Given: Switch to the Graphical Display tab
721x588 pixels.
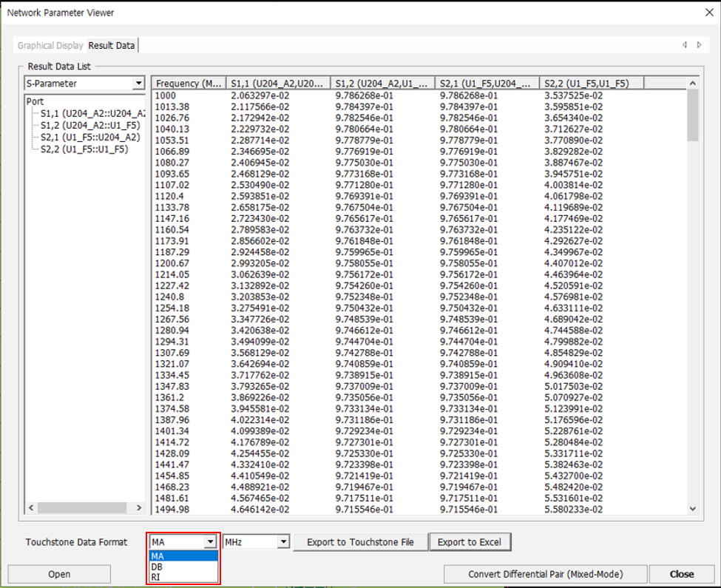Looking at the screenshot, I should pos(50,45).
